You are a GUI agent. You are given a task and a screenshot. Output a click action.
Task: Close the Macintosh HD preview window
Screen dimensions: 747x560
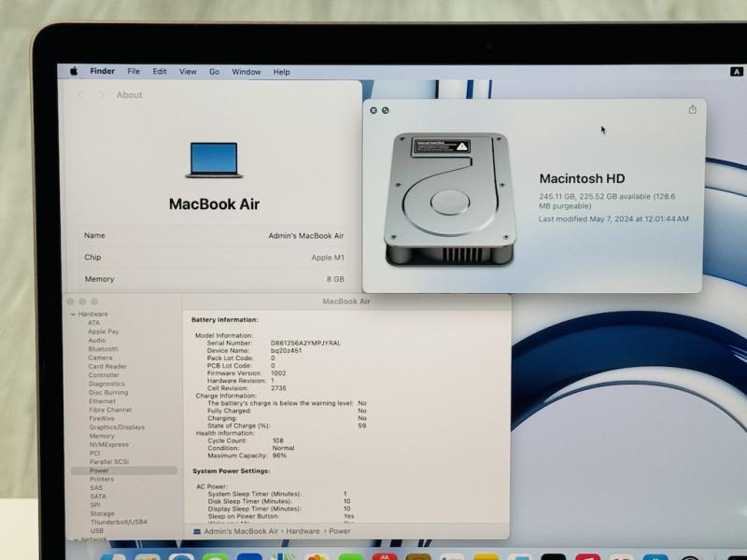pos(373,110)
